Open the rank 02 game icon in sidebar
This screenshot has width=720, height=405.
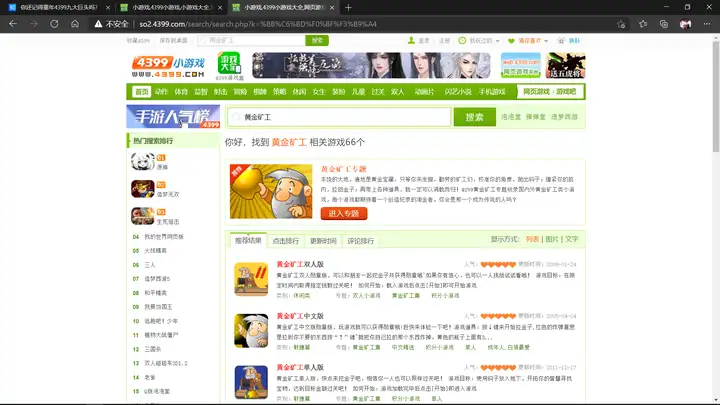[x=142, y=189]
